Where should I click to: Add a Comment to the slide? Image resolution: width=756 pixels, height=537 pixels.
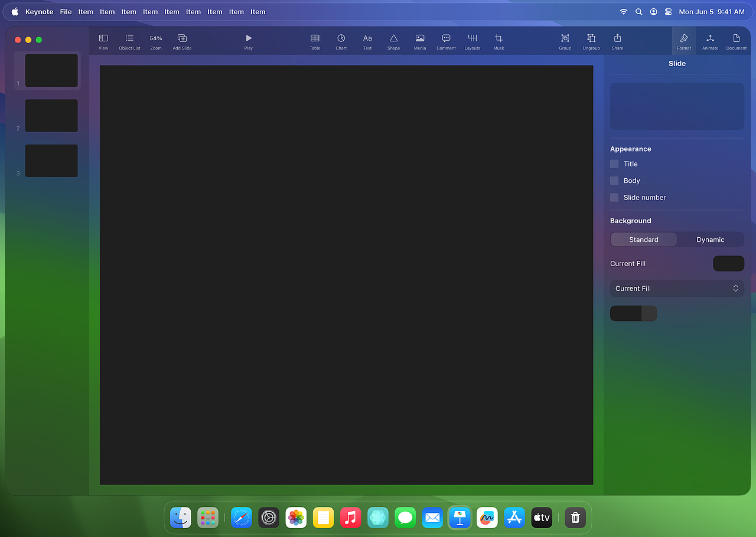pos(446,40)
